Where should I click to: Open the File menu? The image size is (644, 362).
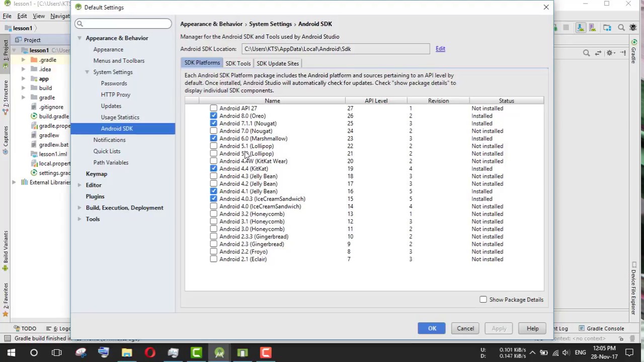[7, 16]
